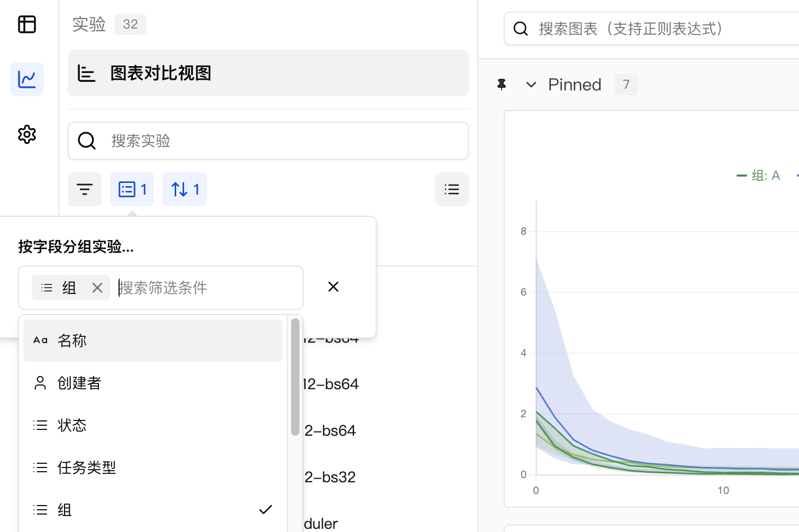Viewport: 799px width, 532px height.
Task: Click the pin icon beside Pinned
Action: click(x=502, y=85)
